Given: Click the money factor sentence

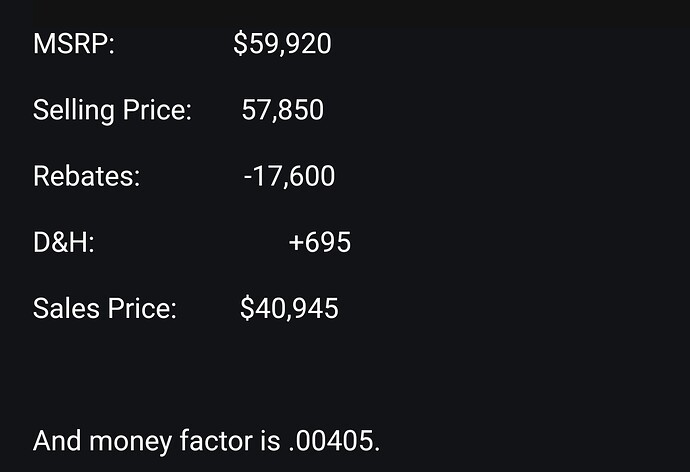Looking at the screenshot, I should [x=206, y=441].
